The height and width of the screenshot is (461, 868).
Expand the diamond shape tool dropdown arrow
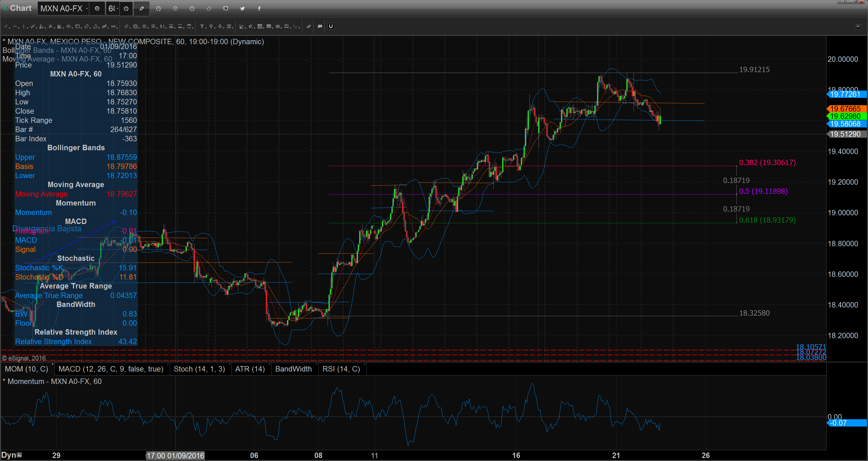tap(90, 27)
